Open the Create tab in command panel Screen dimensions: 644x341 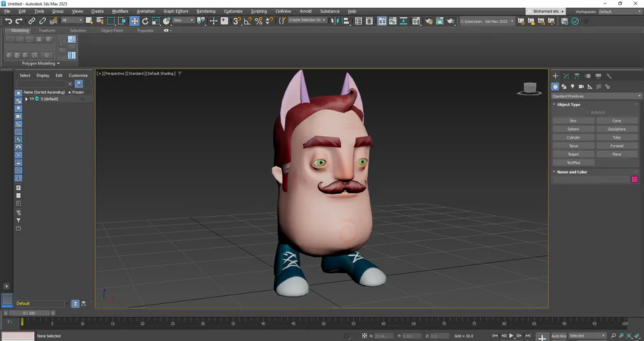(x=555, y=76)
